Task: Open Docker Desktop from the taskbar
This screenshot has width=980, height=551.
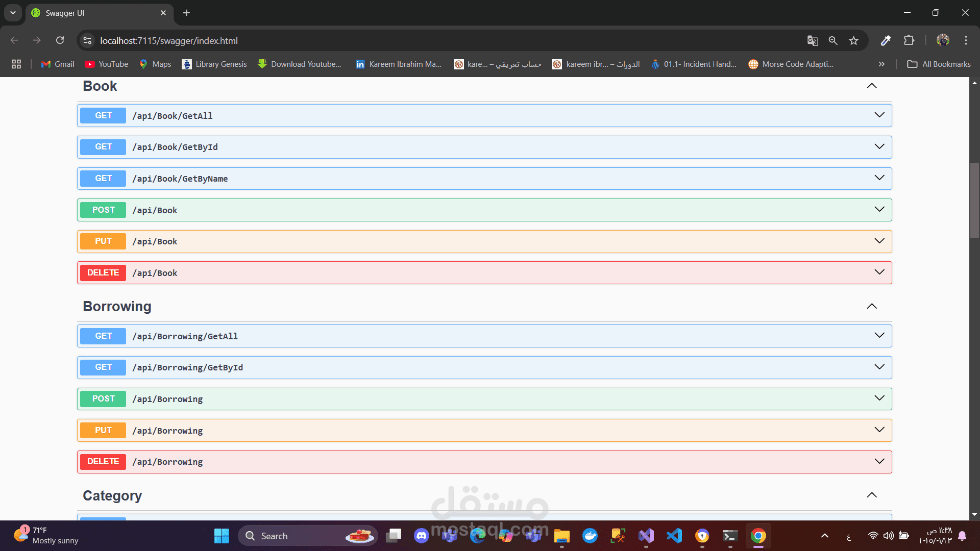Action: click(x=590, y=536)
